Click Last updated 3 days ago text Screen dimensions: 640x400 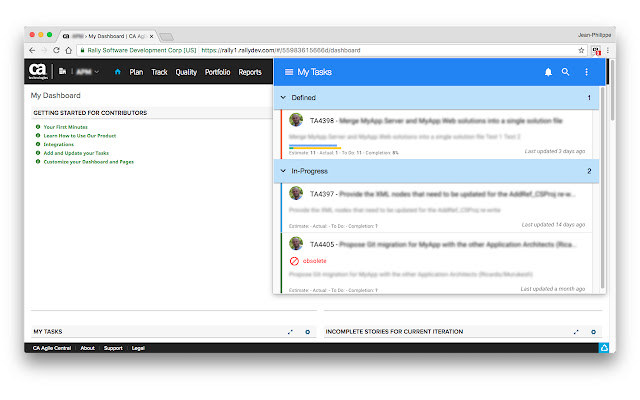coord(555,151)
